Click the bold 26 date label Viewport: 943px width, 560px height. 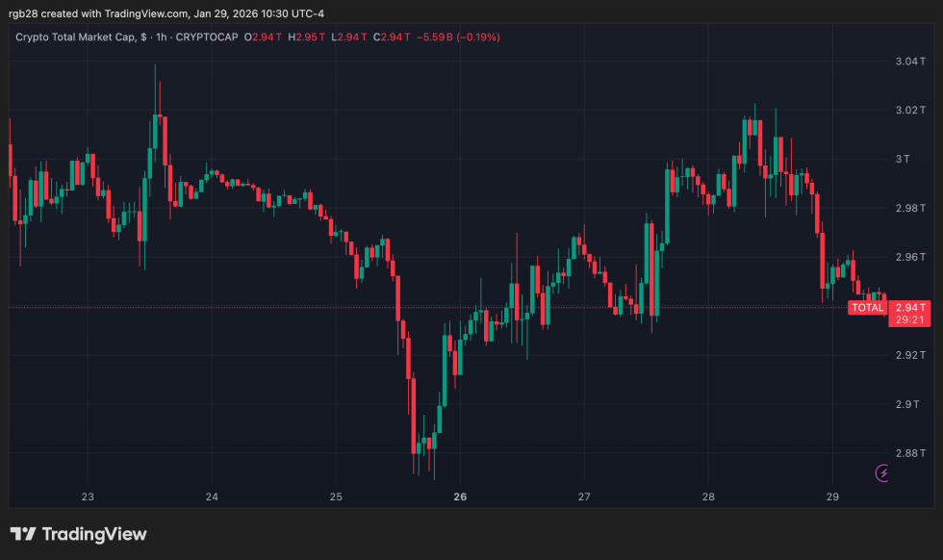459,497
